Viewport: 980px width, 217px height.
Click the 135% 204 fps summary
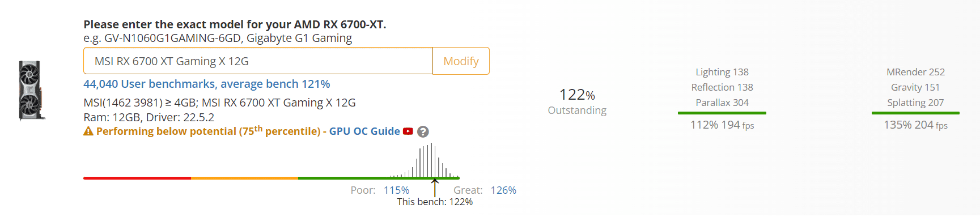[915, 125]
